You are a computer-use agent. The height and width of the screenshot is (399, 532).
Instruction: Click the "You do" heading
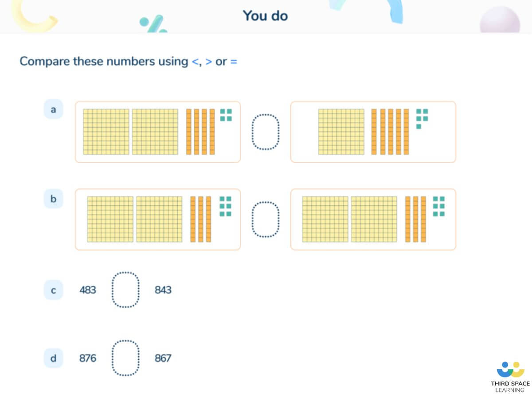(265, 16)
